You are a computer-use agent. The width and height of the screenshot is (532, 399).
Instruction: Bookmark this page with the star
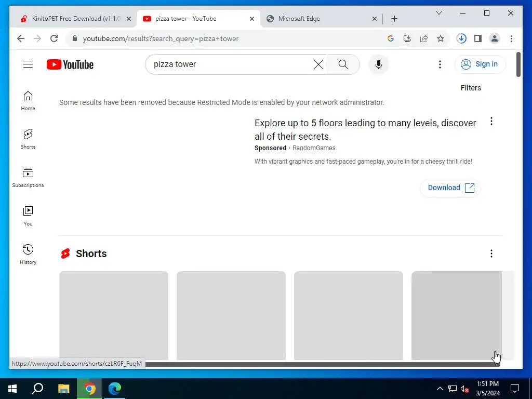tap(441, 38)
